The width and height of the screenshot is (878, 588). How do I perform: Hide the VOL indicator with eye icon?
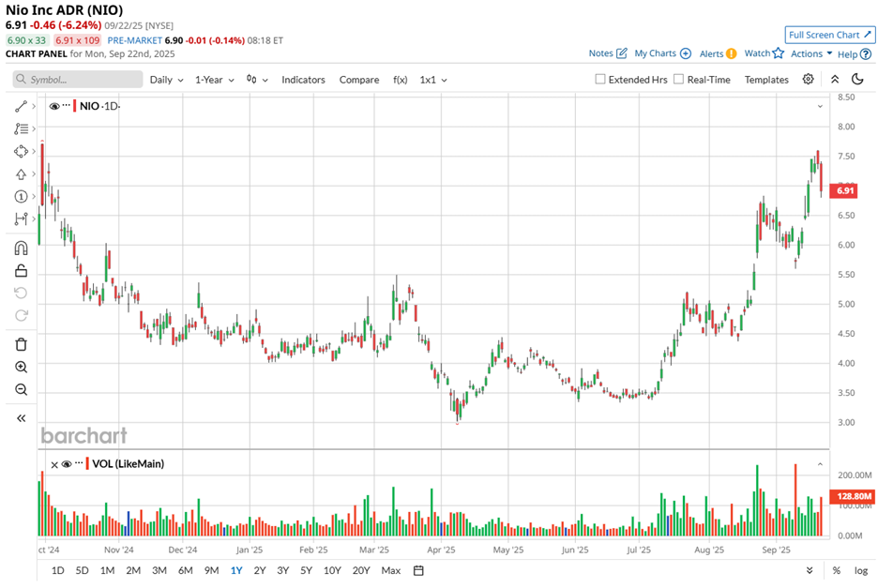coord(67,463)
